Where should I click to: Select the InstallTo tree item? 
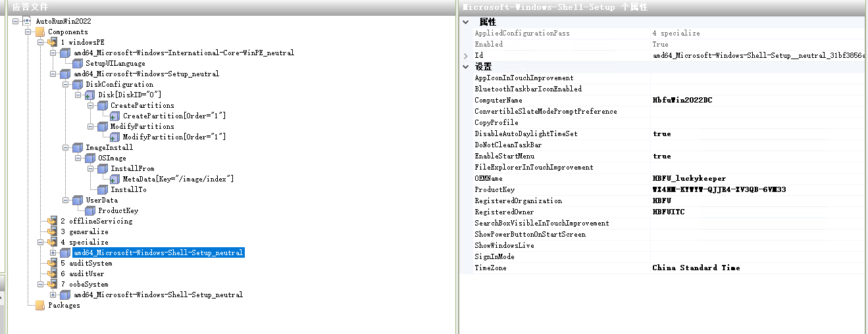pyautogui.click(x=128, y=189)
